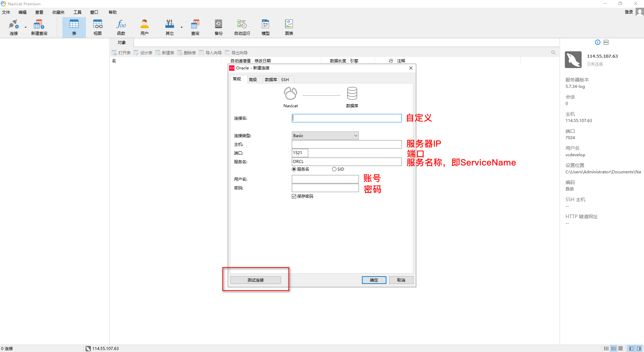Image resolution: width=644 pixels, height=352 pixels.
Task: Click the user avatar icon beside 登录
Action: [x=640, y=12]
